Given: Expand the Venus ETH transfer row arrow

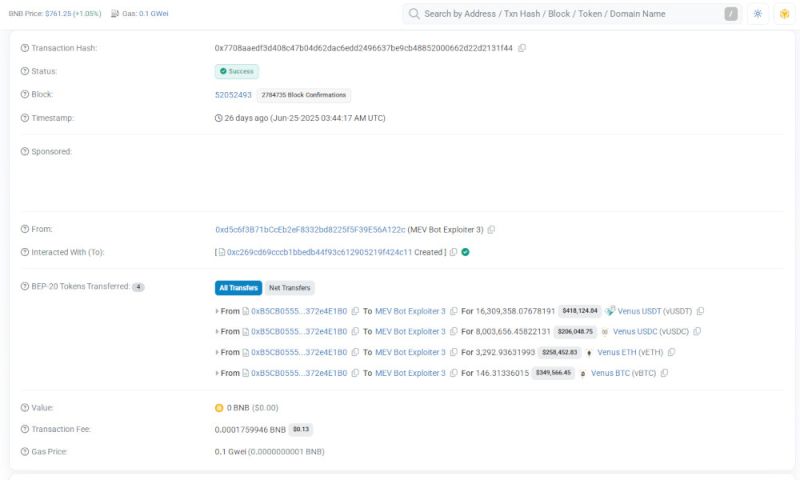Looking at the screenshot, I should click(217, 352).
